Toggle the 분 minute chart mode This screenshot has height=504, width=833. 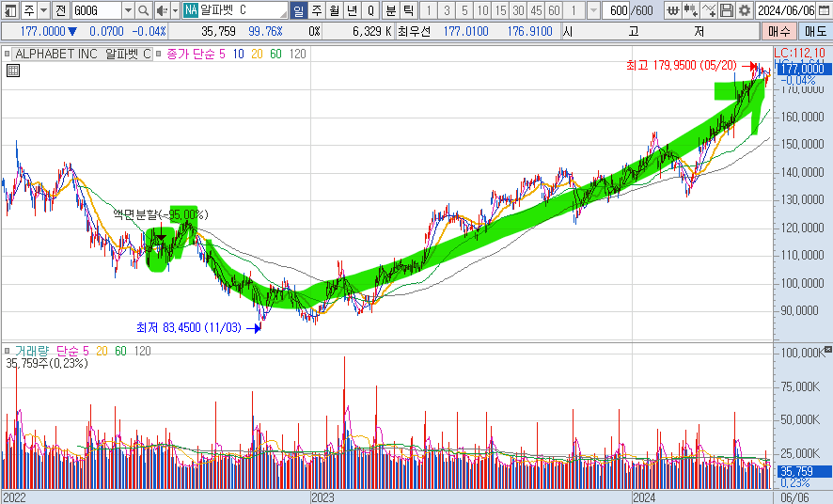pyautogui.click(x=391, y=10)
